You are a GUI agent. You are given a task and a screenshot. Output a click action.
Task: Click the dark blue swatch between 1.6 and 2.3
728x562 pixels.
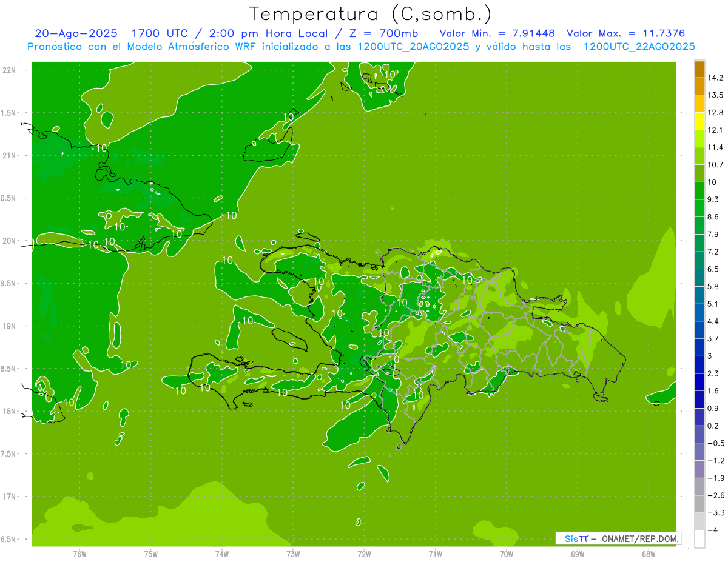tap(699, 382)
